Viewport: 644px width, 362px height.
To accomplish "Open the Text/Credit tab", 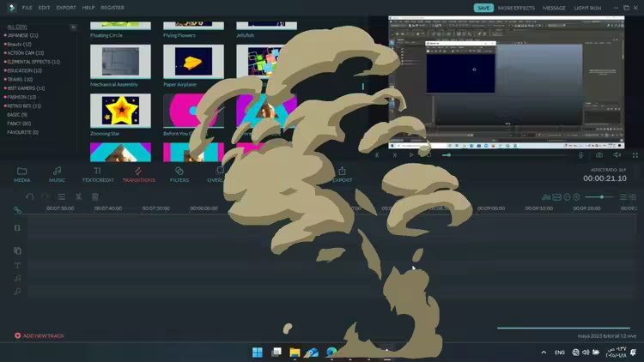I will pyautogui.click(x=97, y=174).
